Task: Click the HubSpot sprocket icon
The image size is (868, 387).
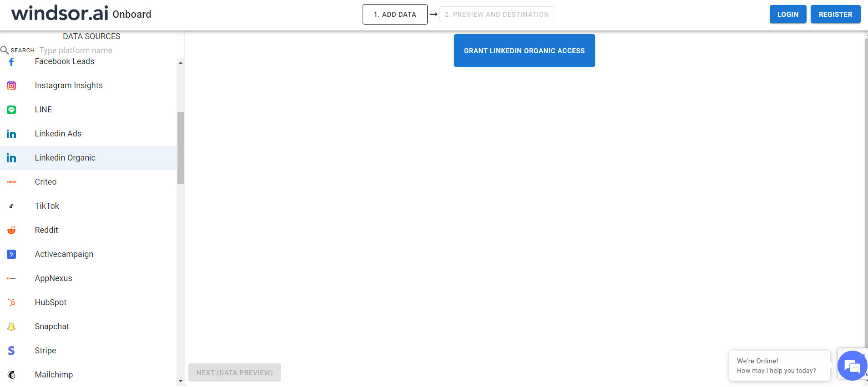Action: [11, 302]
